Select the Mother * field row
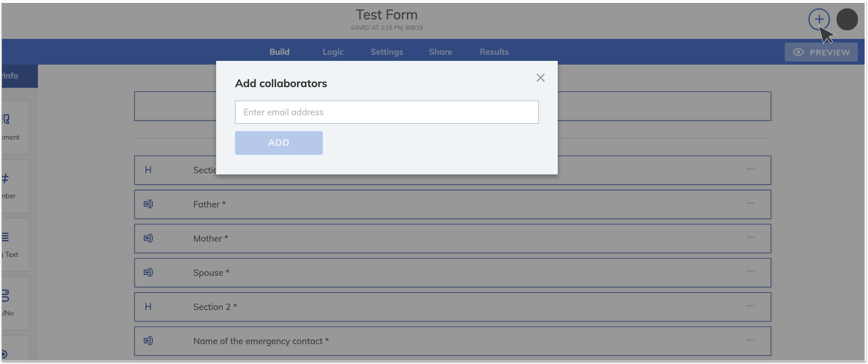Viewport: 868px width, 364px height. coord(452,239)
